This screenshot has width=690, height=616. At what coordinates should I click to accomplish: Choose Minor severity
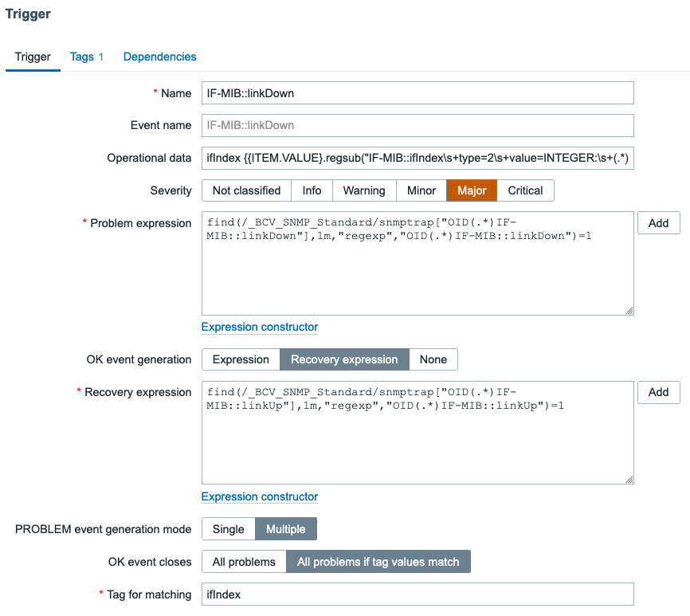pyautogui.click(x=421, y=190)
